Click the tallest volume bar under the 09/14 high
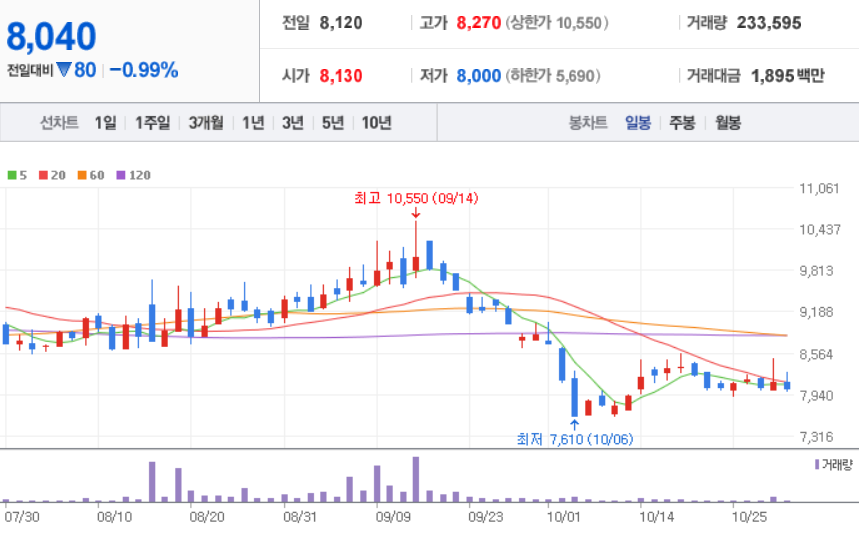This screenshot has width=859, height=540. 416,479
